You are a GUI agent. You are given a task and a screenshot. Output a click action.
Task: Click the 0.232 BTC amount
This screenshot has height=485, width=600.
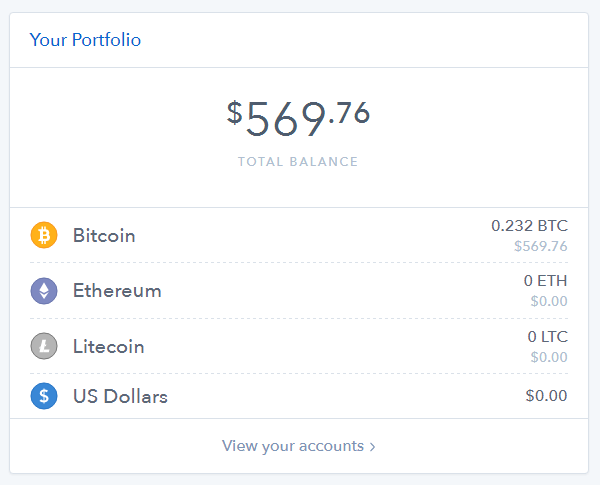pos(529,225)
